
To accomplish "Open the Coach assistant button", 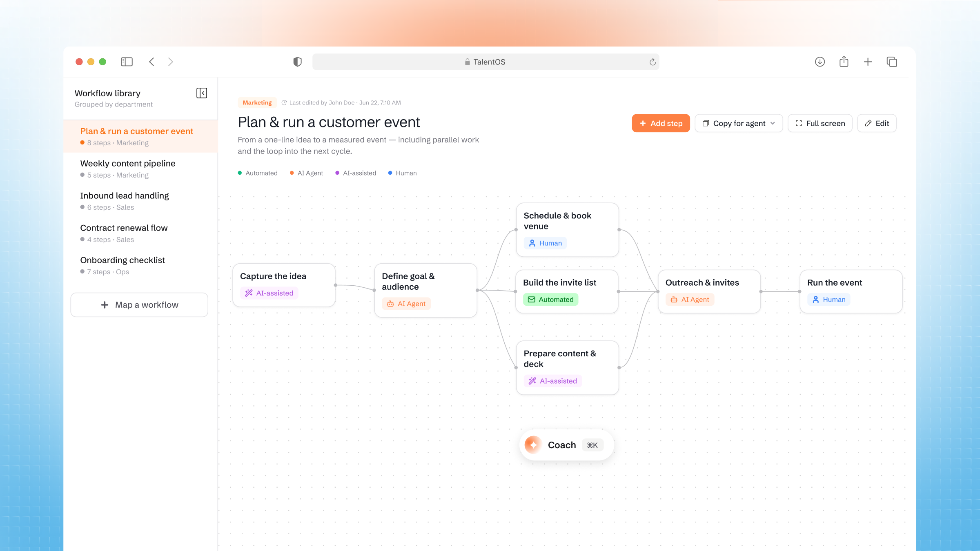I will tap(566, 445).
